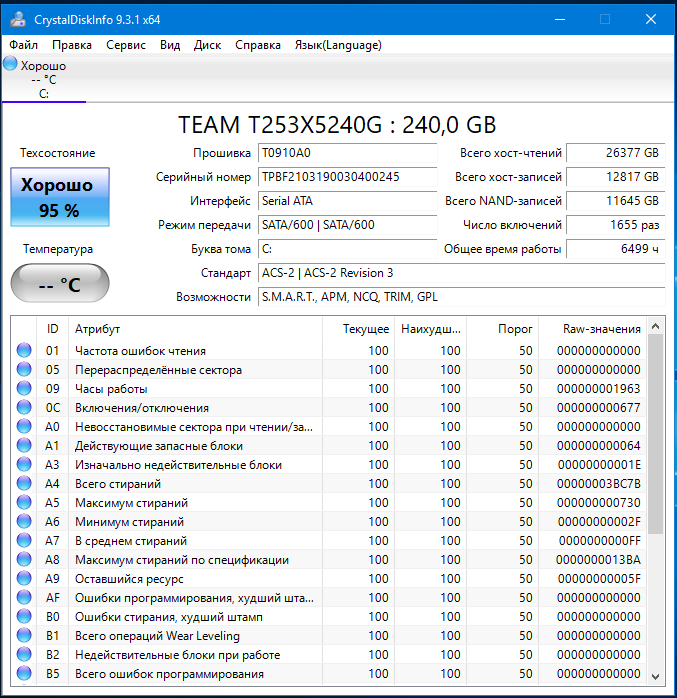Open the Диск menu
Viewport: 677px width, 698px height.
(207, 45)
